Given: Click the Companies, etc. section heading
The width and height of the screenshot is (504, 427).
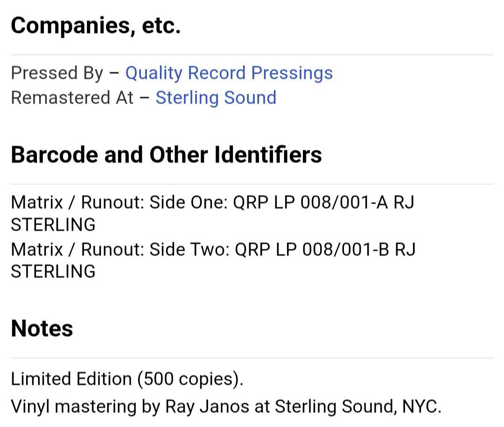Looking at the screenshot, I should 96,25.
